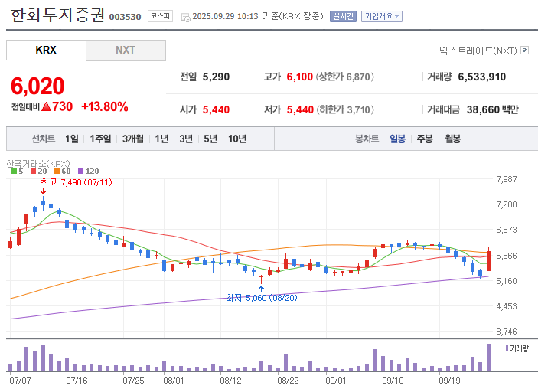Click the trading volume 6,533,910
538x392 pixels.
481,77
